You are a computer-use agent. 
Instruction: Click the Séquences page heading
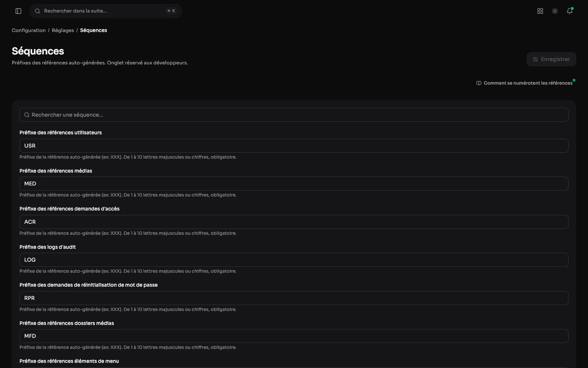38,51
